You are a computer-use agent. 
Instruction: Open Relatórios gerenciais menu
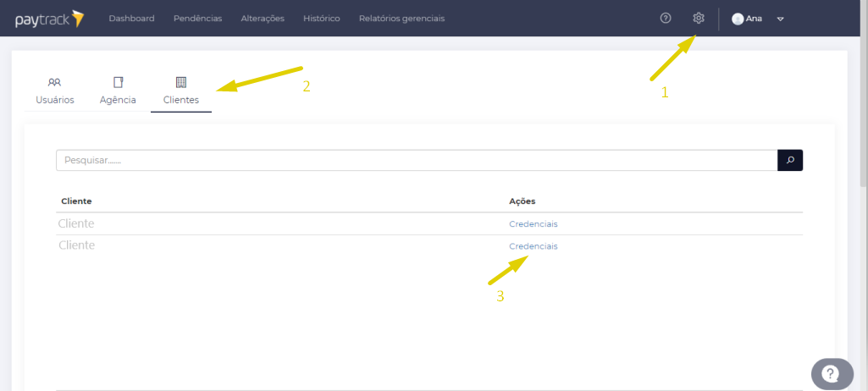coord(401,19)
